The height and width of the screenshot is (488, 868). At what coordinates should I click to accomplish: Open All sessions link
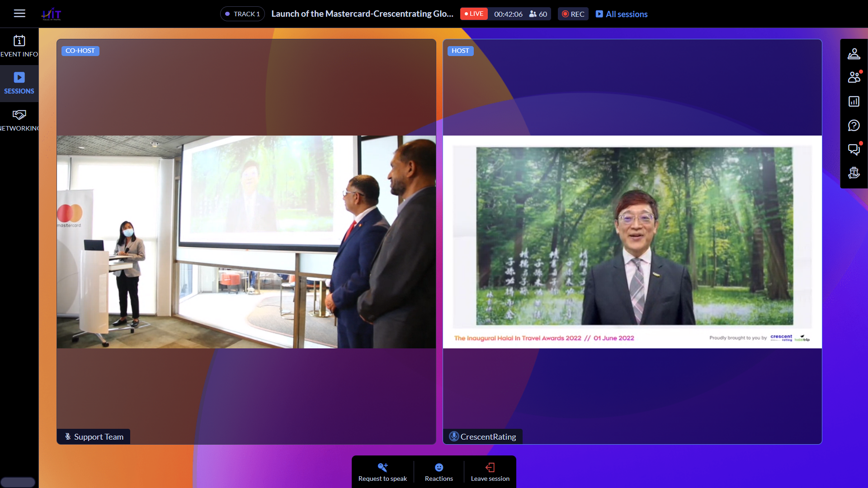pyautogui.click(x=622, y=14)
